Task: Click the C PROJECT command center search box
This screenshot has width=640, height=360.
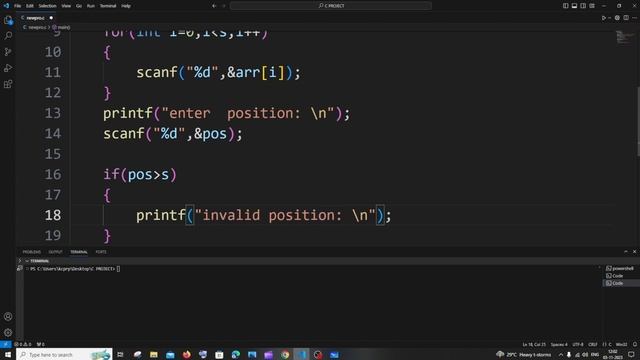Action: [x=331, y=6]
